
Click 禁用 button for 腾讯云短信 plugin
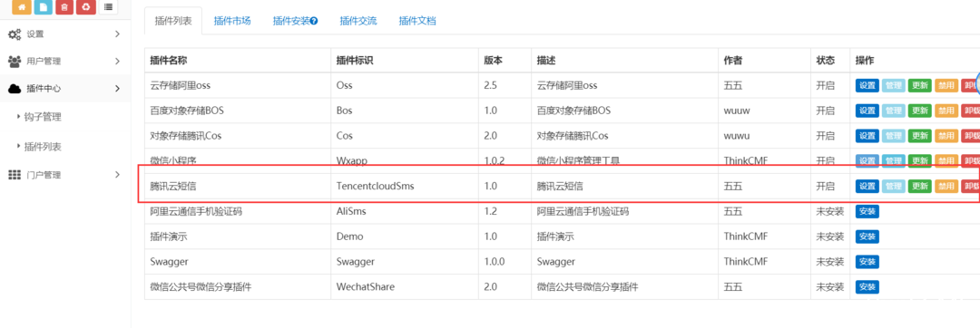pos(946,186)
